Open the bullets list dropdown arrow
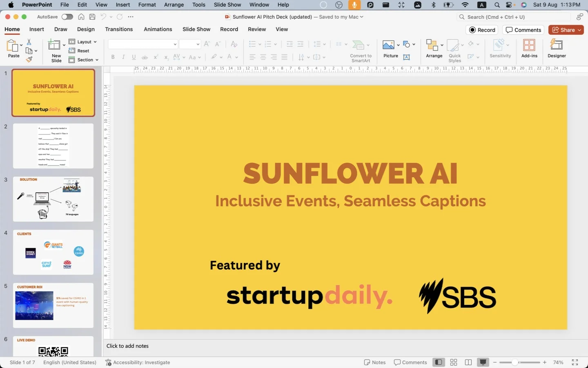 click(x=260, y=44)
